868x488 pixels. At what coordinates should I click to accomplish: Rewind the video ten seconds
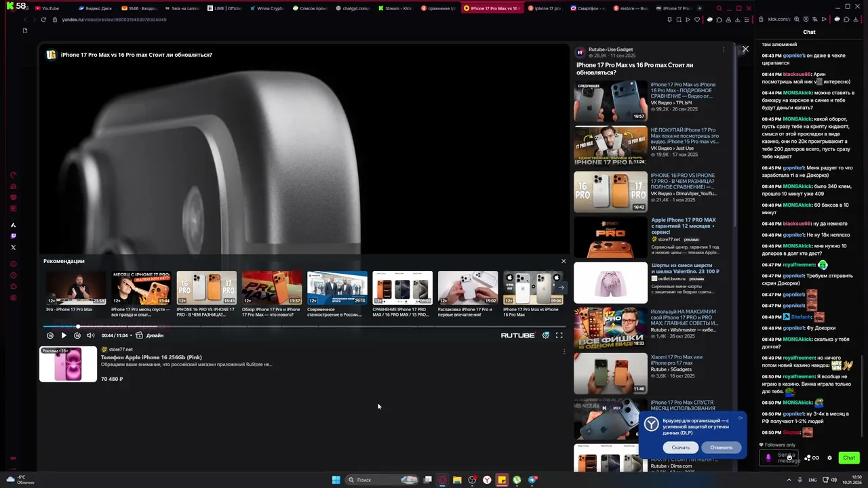(50, 335)
